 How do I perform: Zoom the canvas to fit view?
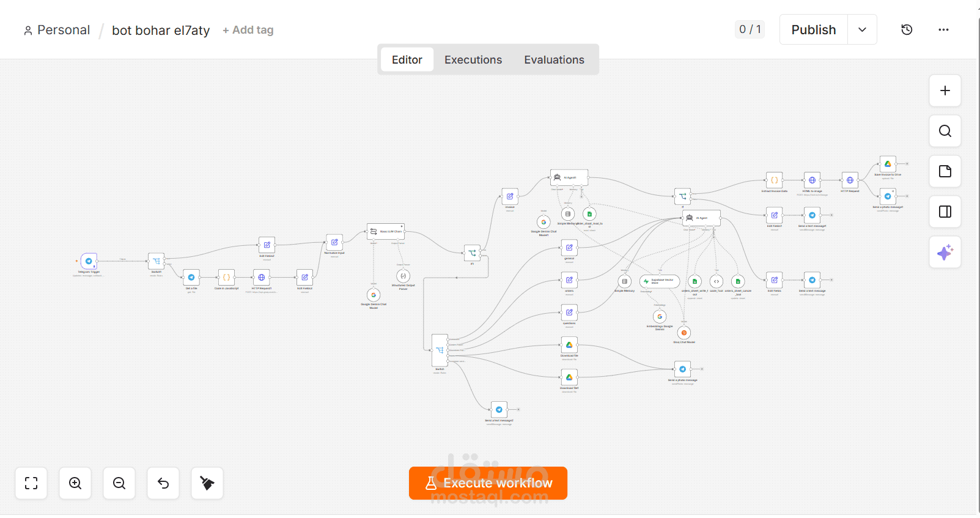tap(31, 483)
